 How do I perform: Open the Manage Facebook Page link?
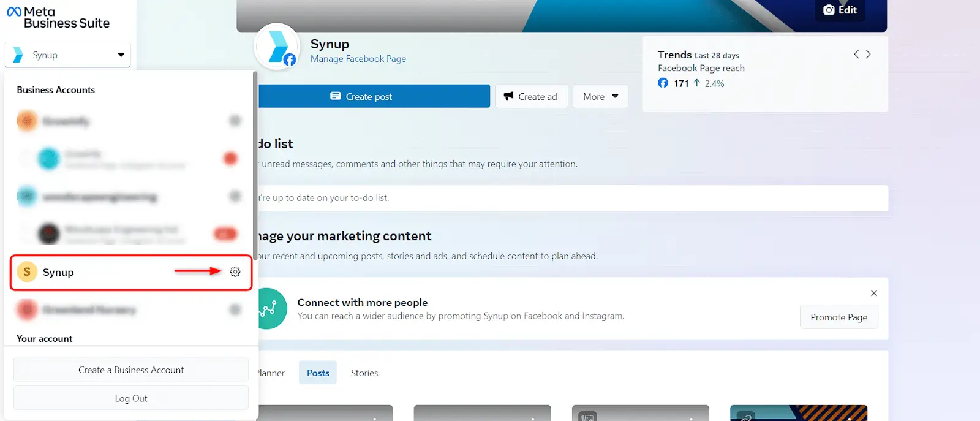pyautogui.click(x=358, y=59)
